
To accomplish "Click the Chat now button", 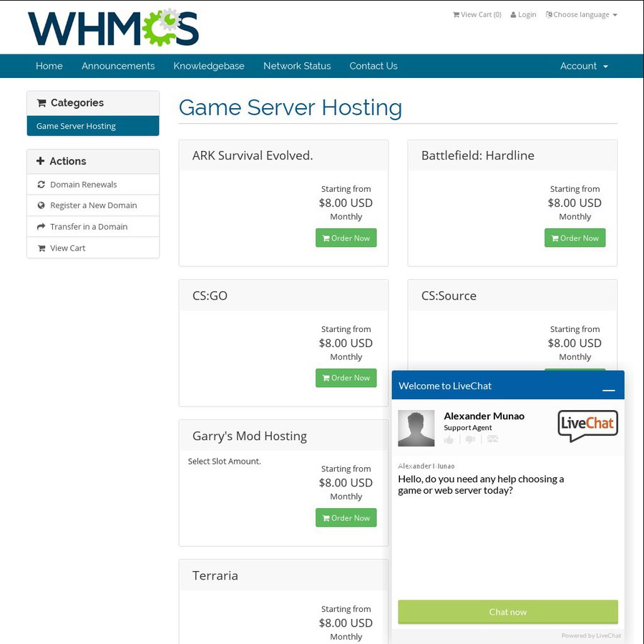I will [508, 612].
